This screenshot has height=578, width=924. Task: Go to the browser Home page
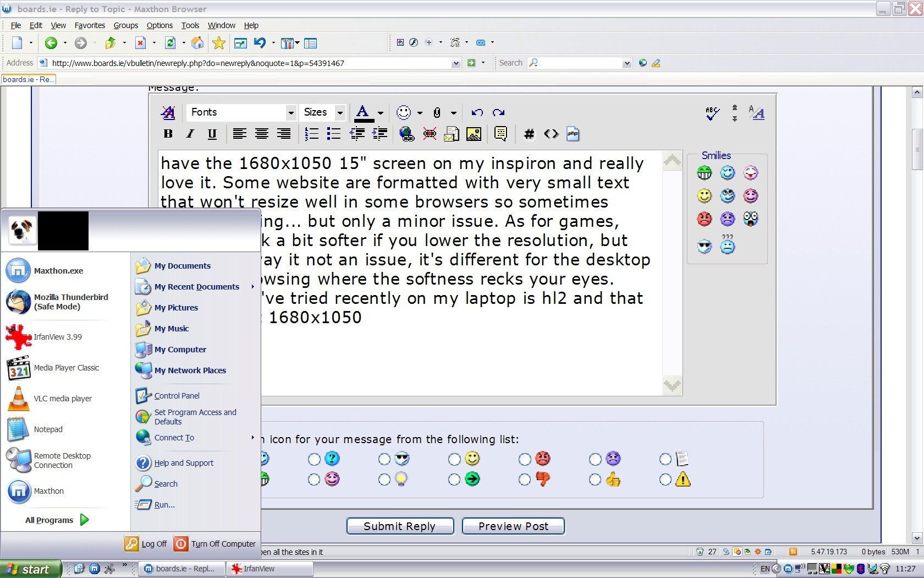[x=197, y=43]
